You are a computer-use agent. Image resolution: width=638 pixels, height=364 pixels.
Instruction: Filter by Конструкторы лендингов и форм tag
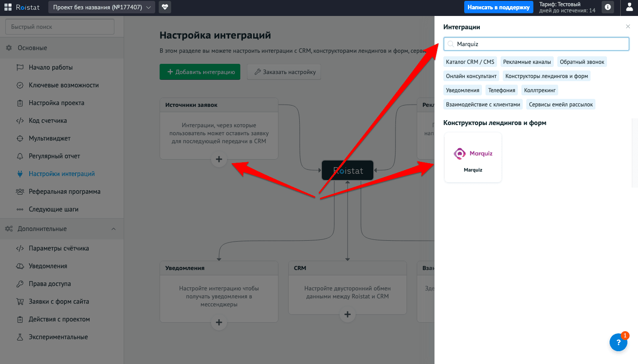tap(547, 76)
